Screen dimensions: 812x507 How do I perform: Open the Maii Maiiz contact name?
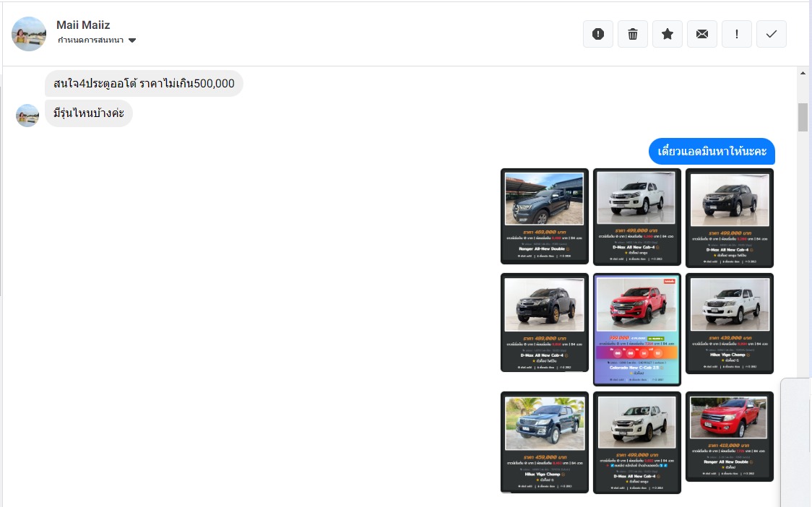tap(83, 25)
